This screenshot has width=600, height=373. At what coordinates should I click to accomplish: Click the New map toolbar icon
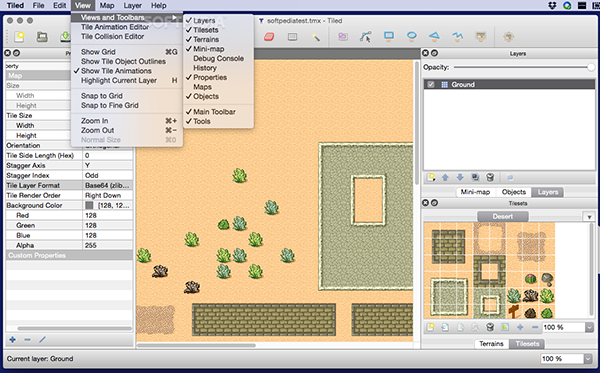pyautogui.click(x=19, y=37)
